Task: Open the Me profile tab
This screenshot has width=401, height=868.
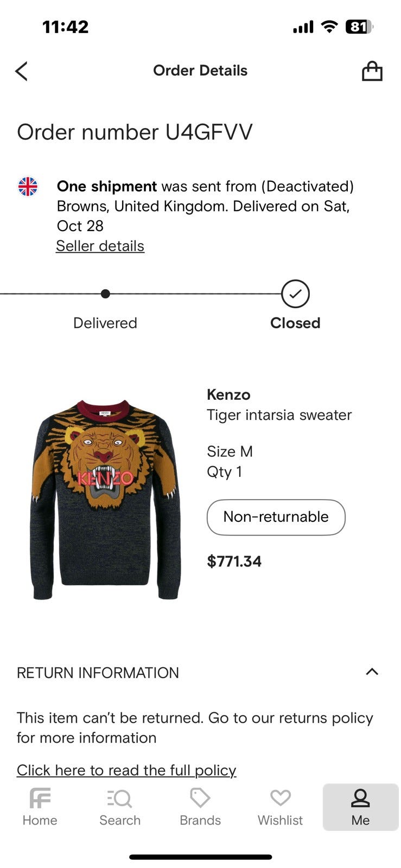Action: 360,807
